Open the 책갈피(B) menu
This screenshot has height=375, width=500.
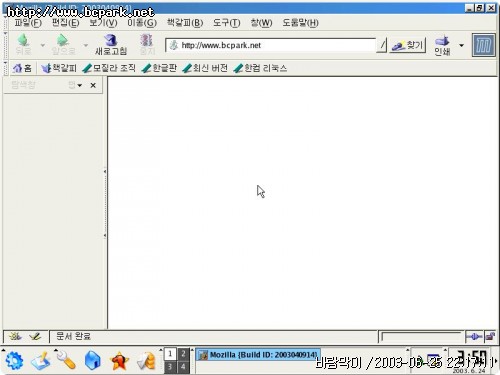click(185, 23)
